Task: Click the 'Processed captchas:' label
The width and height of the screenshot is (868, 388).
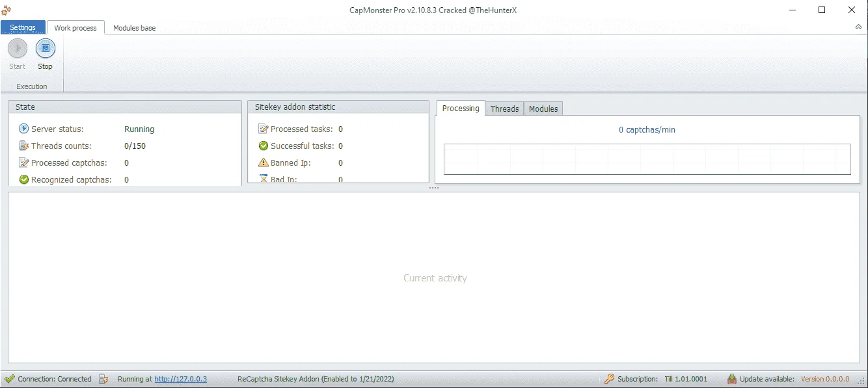Action: [69, 163]
